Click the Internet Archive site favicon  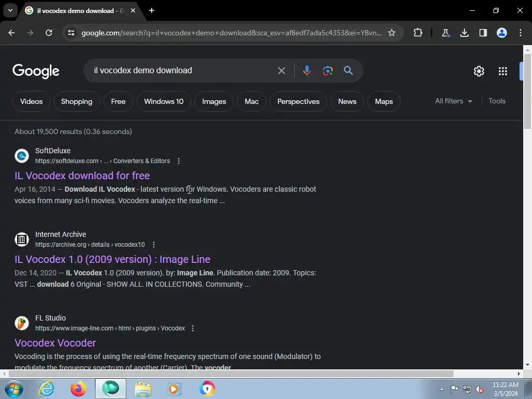pyautogui.click(x=22, y=239)
